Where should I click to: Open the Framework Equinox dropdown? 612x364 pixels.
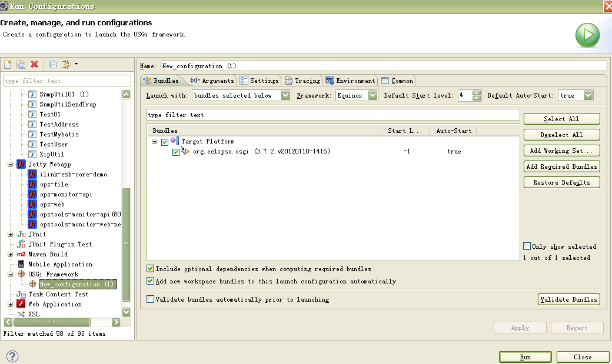click(x=372, y=95)
